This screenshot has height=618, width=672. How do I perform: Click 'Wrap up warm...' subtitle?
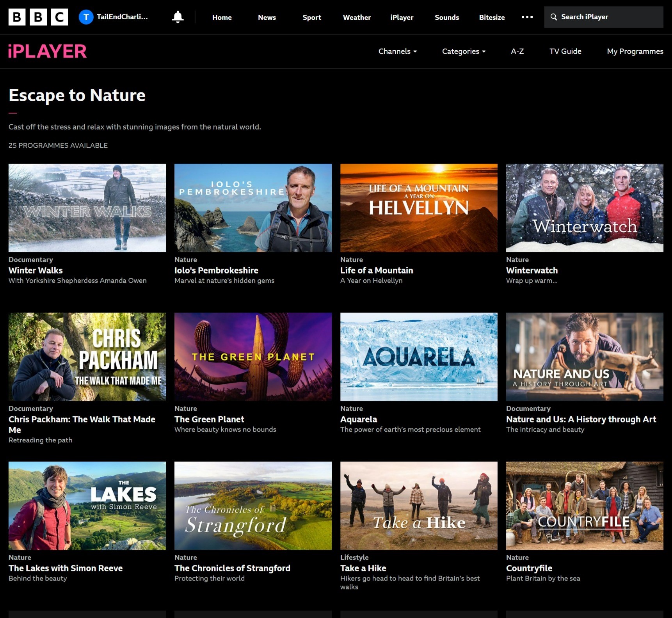pos(532,281)
